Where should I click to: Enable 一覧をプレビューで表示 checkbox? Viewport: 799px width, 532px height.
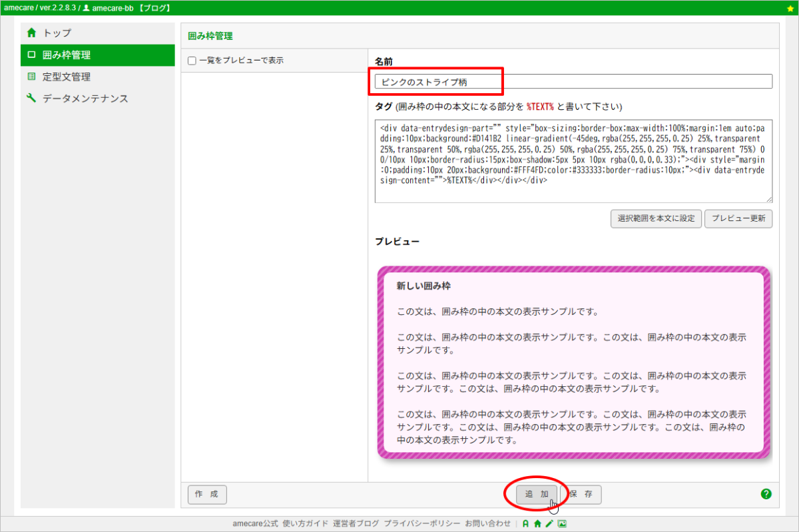[192, 61]
